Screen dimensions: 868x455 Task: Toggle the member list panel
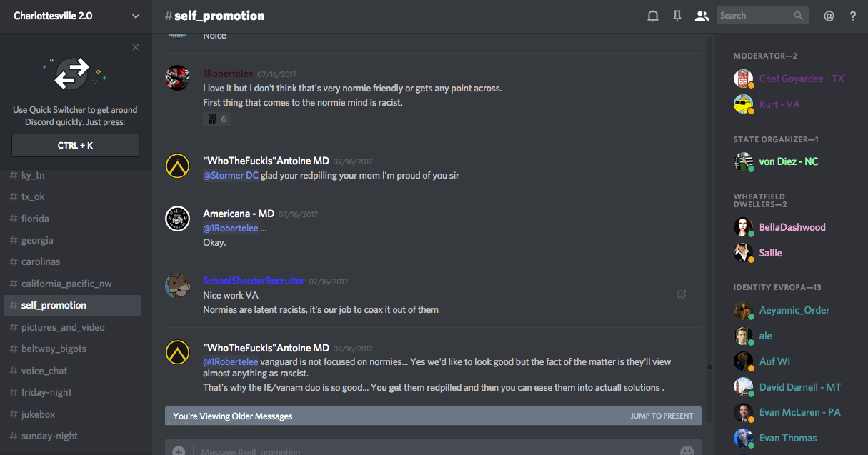[702, 16]
